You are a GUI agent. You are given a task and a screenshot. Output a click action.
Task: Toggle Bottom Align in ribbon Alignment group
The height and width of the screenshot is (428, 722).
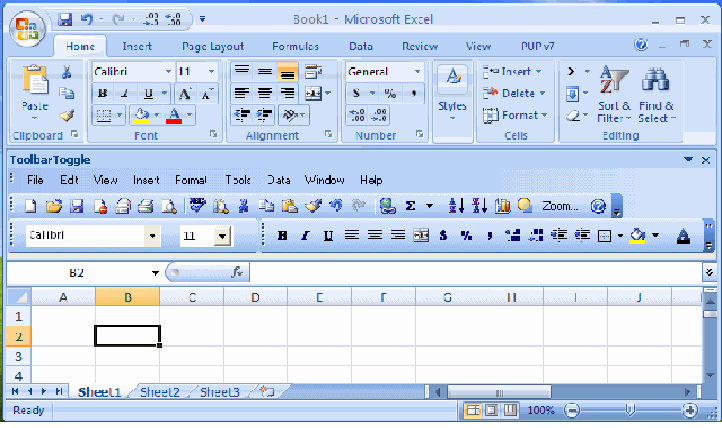[288, 71]
